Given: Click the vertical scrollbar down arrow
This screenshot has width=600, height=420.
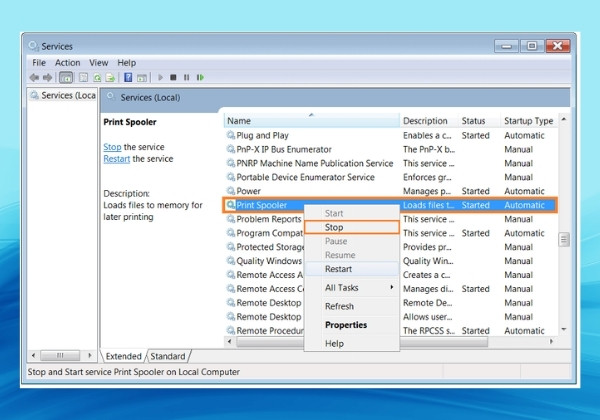Looking at the screenshot, I should click(564, 329).
